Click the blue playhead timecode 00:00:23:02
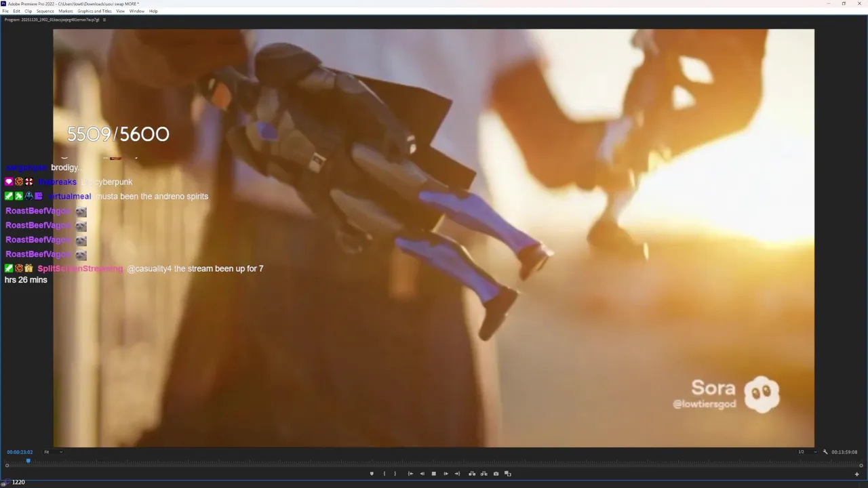Viewport: 868px width, 488px height. [20, 452]
